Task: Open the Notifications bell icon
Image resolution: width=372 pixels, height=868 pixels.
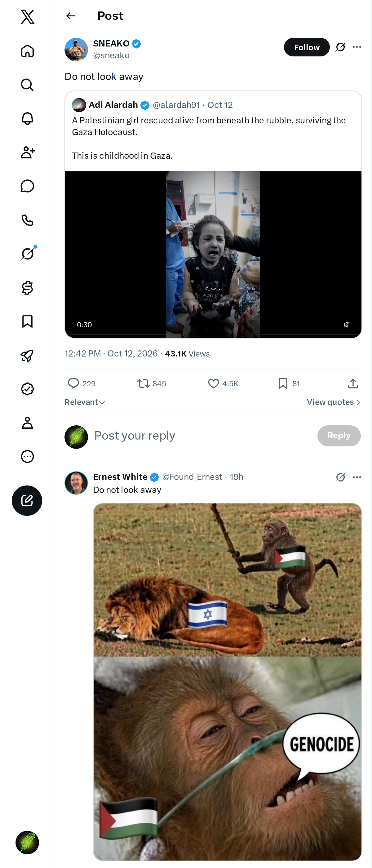Action: pyautogui.click(x=27, y=119)
